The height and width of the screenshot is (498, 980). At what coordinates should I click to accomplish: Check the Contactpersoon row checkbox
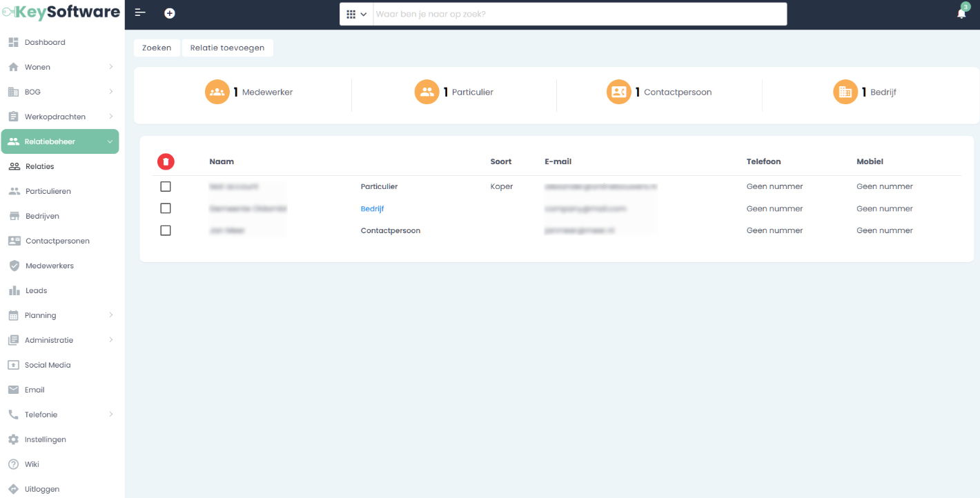coord(166,230)
